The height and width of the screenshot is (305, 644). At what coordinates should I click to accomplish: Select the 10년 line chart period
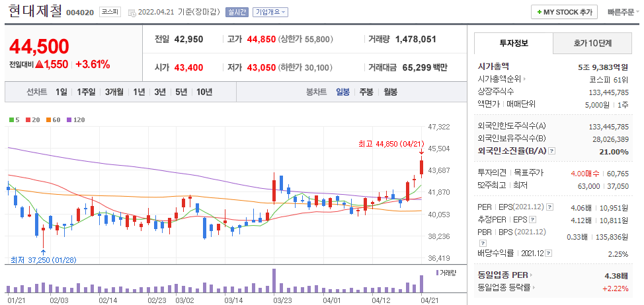[x=204, y=92]
